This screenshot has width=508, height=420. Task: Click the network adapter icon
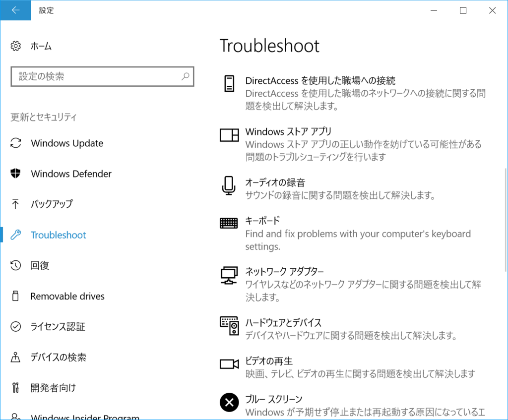pos(229,275)
